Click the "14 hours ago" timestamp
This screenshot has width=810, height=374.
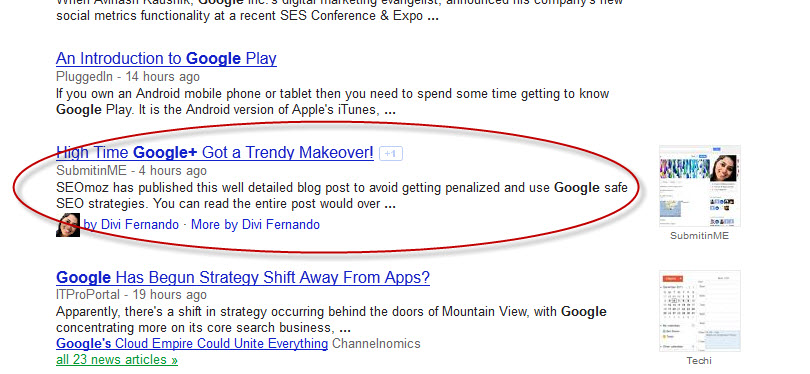[162, 77]
